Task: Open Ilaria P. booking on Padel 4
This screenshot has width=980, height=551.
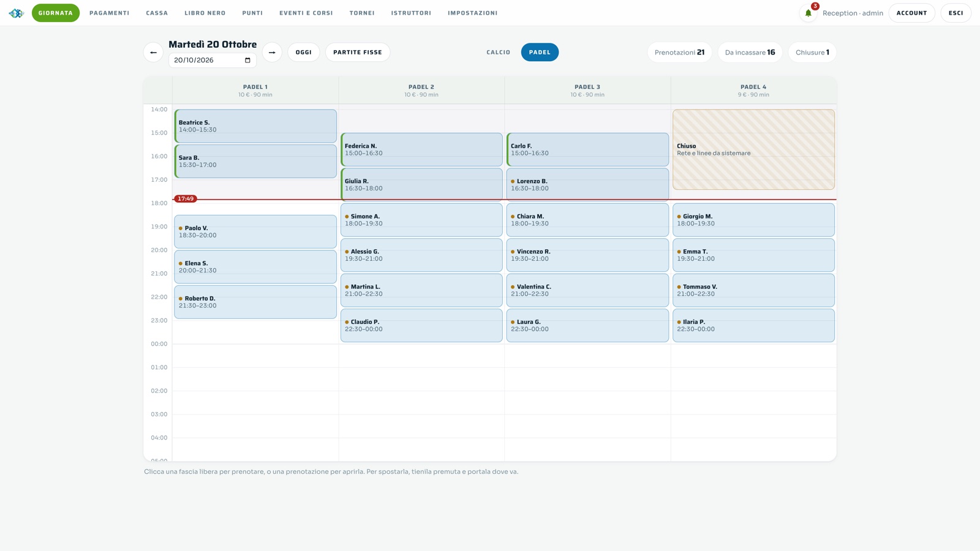Action: [753, 325]
